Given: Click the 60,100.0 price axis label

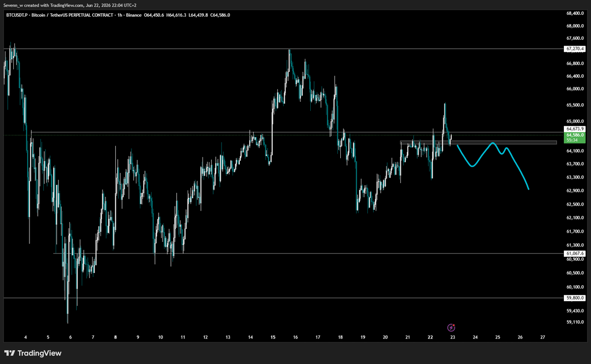Looking at the screenshot, I should click(575, 287).
